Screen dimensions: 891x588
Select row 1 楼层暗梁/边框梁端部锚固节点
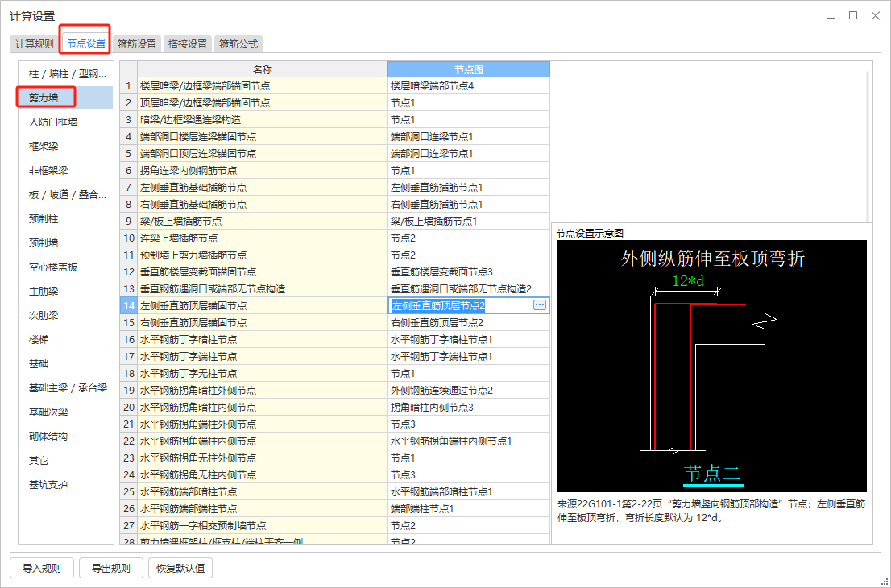coord(263,86)
